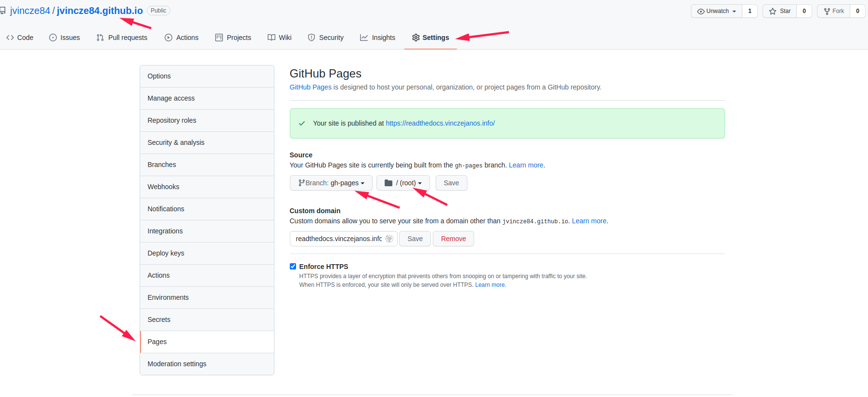This screenshot has width=868, height=397.
Task: Click the git branch icon in Branch selector
Action: (301, 183)
